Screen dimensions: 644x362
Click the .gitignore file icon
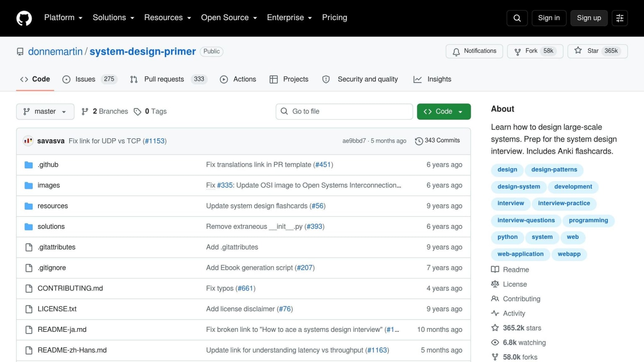(29, 268)
